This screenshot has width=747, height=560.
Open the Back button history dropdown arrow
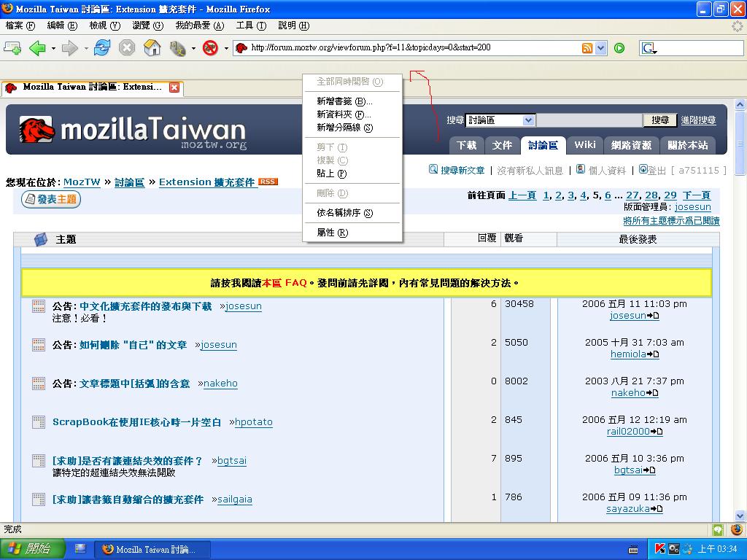(x=53, y=49)
